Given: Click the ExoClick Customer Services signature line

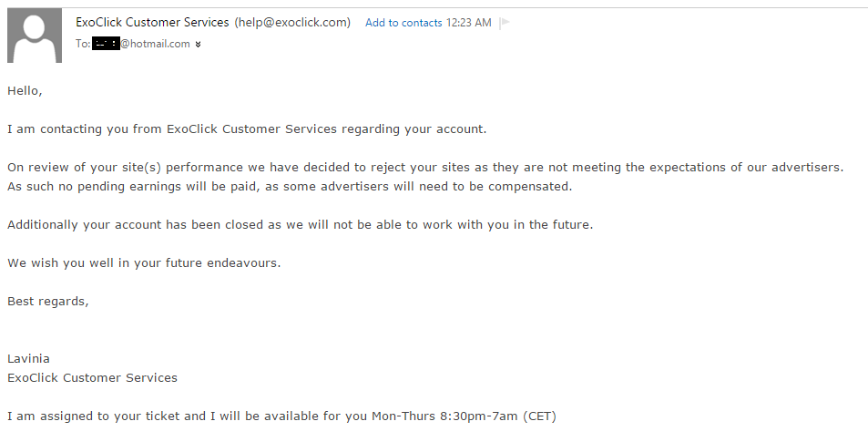Looking at the screenshot, I should pyautogui.click(x=92, y=378).
